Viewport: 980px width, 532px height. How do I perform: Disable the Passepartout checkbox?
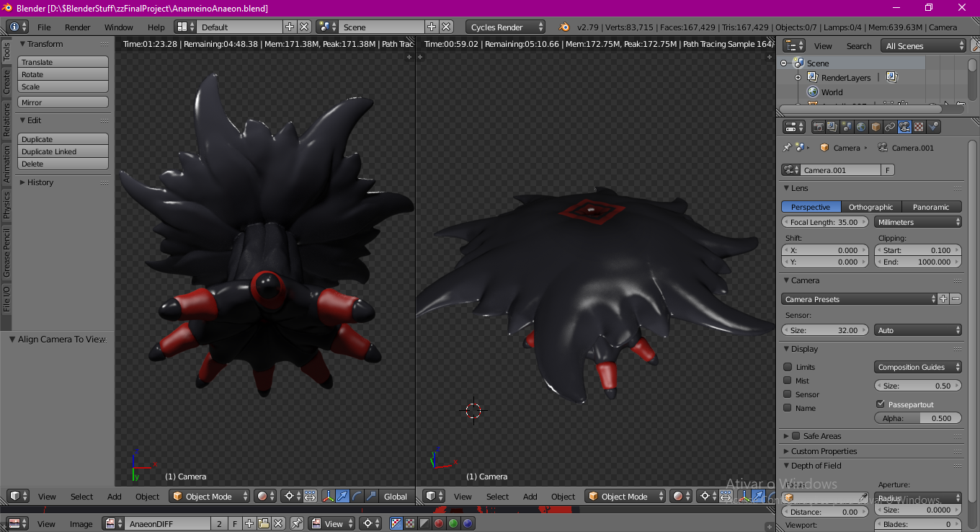[x=880, y=404]
